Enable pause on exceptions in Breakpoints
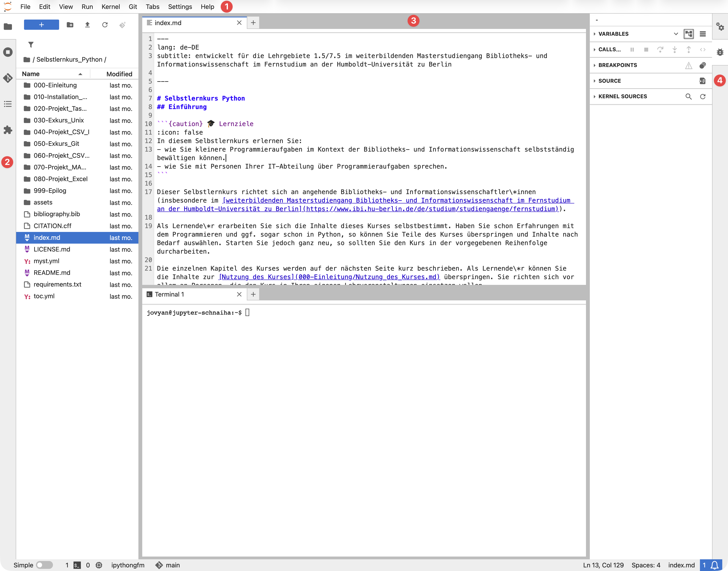728x571 pixels. point(688,65)
